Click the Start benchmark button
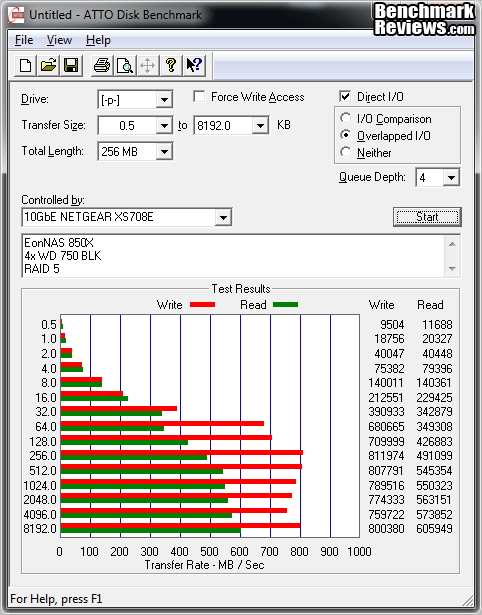 coord(427,217)
